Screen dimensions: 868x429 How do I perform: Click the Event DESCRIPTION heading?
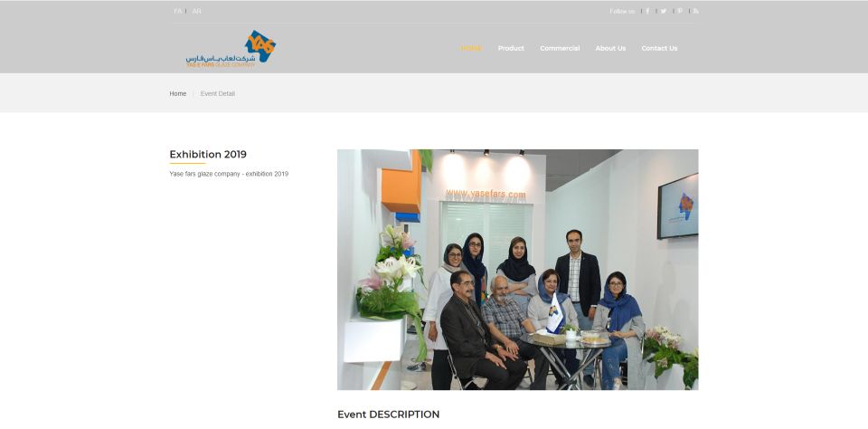point(389,414)
